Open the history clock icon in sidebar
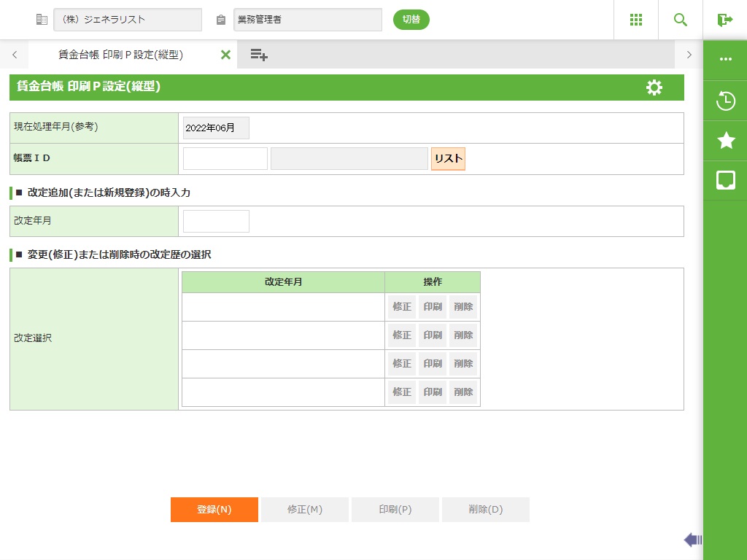The height and width of the screenshot is (560, 747). coord(725,101)
